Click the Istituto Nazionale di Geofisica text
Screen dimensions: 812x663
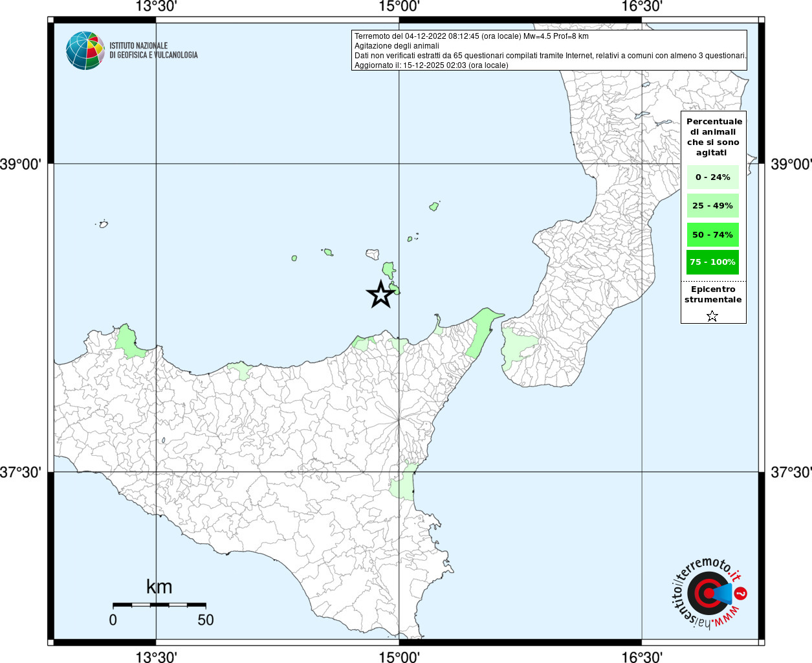(153, 51)
